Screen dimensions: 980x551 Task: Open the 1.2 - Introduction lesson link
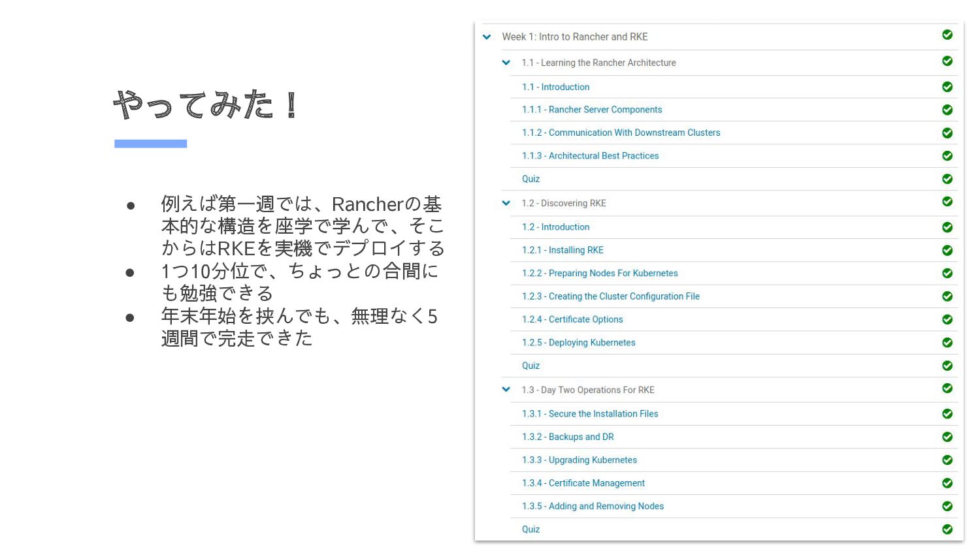555,227
